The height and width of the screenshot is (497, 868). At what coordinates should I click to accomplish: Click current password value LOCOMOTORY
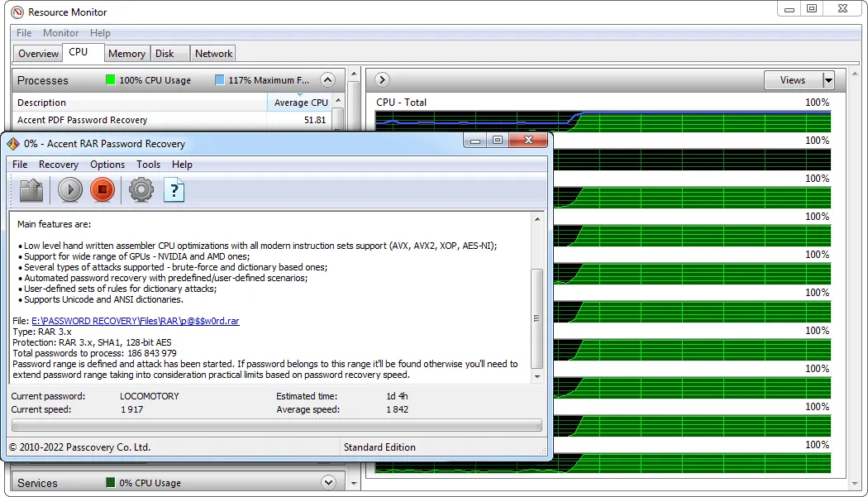click(150, 396)
